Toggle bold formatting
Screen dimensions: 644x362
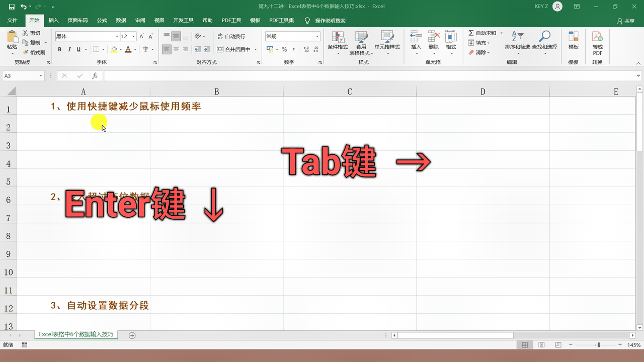click(x=60, y=49)
